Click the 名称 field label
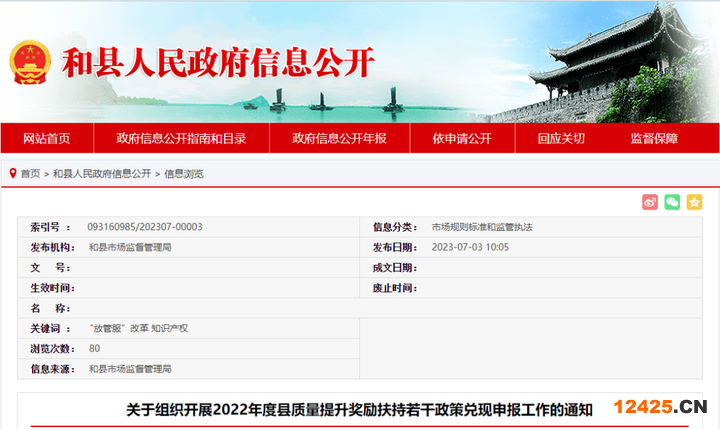720x429 pixels. [51, 308]
